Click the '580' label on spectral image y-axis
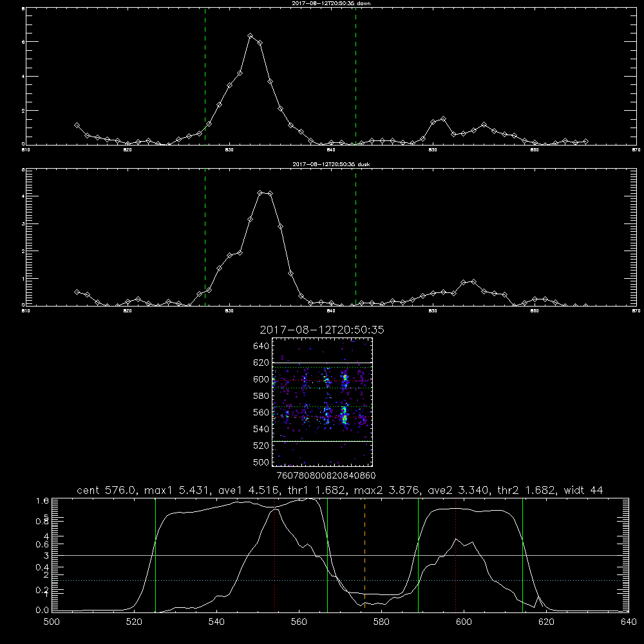Viewport: 644px width, 644px height. (261, 396)
